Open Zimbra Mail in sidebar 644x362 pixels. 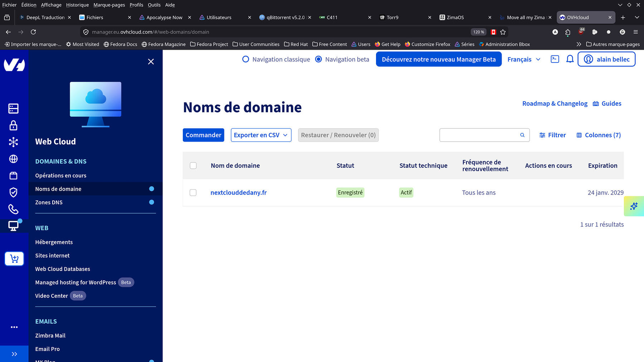tap(50, 335)
